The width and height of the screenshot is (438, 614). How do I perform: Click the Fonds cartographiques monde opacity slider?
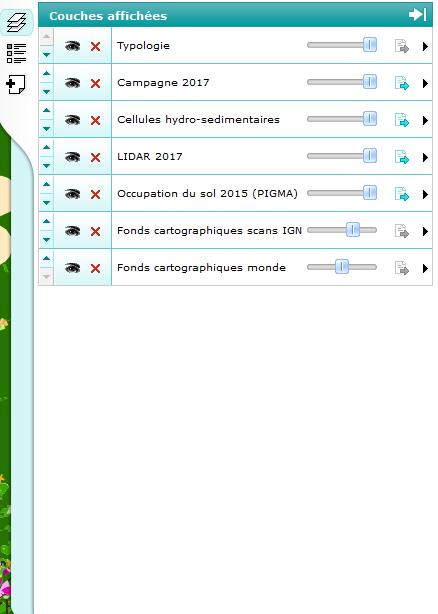(x=342, y=267)
